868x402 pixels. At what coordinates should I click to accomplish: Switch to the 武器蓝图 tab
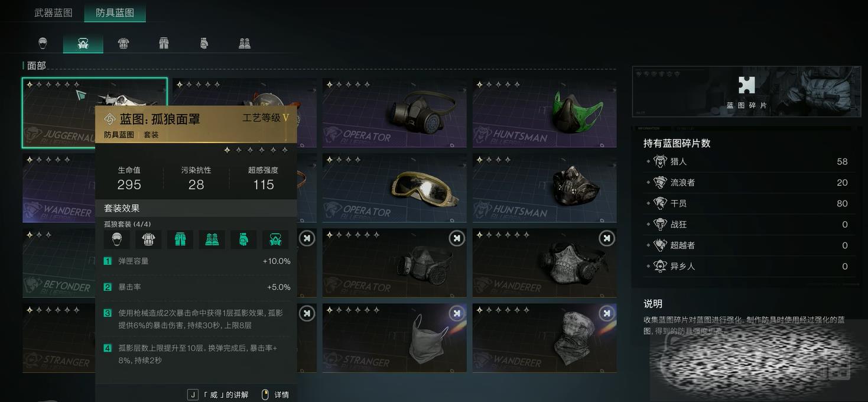[x=53, y=12]
